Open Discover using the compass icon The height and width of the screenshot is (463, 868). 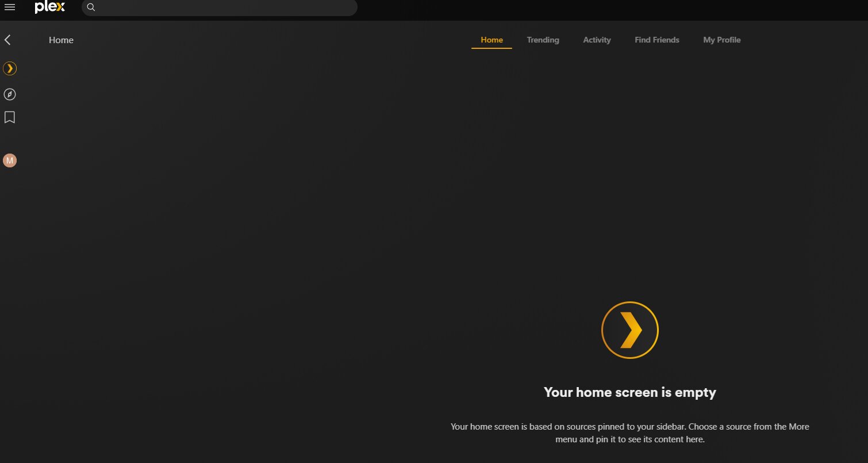coord(9,94)
